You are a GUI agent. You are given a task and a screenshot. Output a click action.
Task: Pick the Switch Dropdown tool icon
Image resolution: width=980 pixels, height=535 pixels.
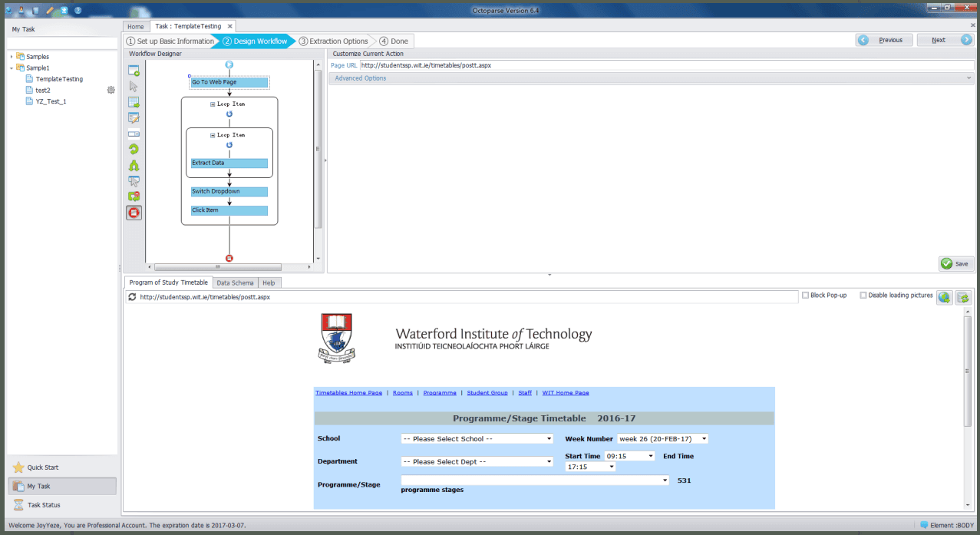[x=134, y=134]
